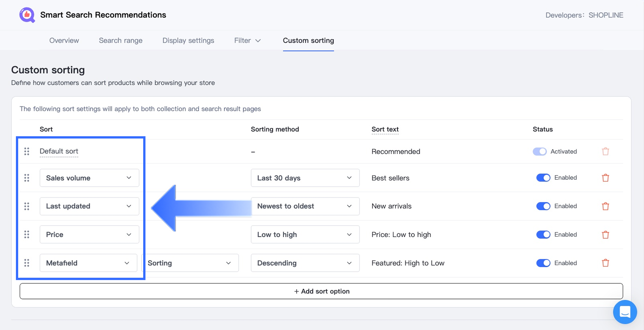The width and height of the screenshot is (644, 330).
Task: Open the Descending sorting method dropdown
Action: coord(305,263)
